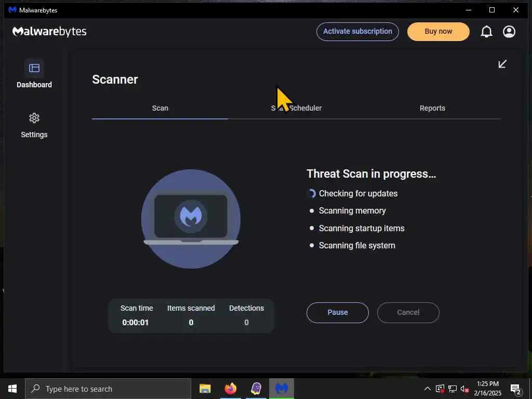Open the taskbar clock and date
The height and width of the screenshot is (399, 532).
click(487, 389)
